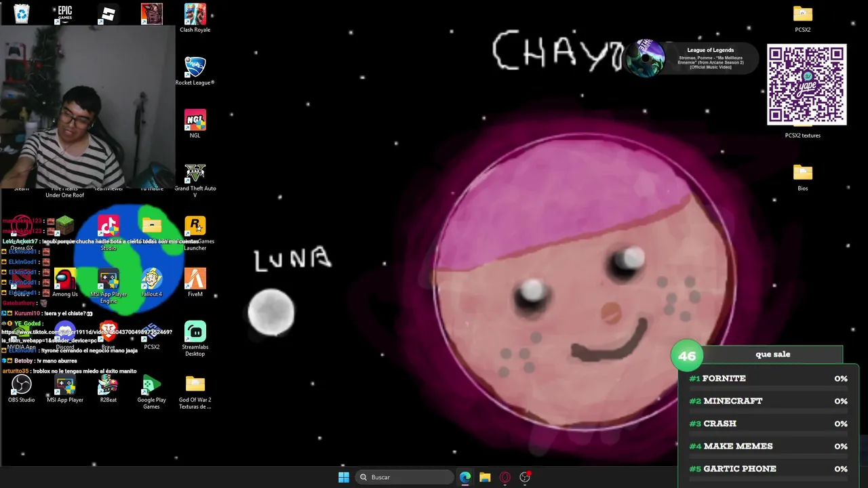868x488 pixels.
Task: Open Microsoft Edge from the taskbar
Action: coord(465,477)
